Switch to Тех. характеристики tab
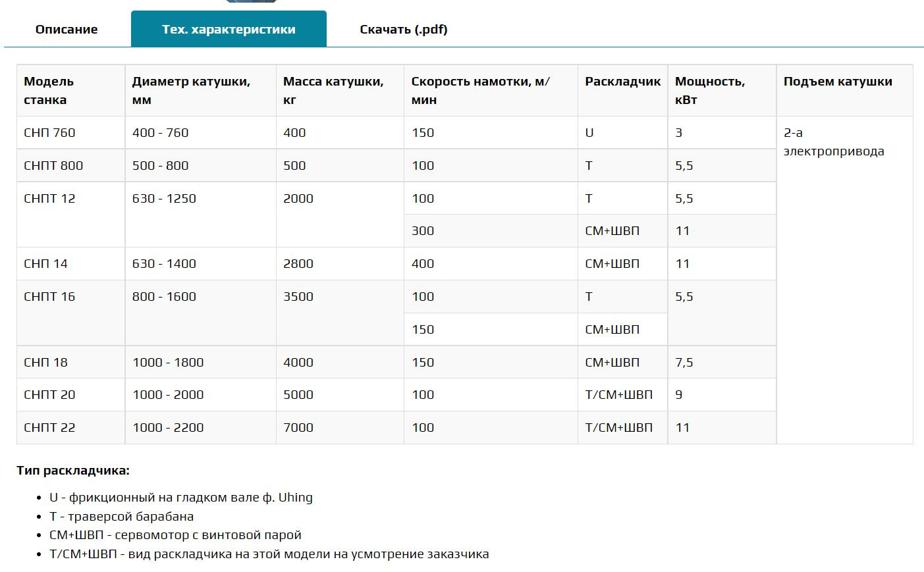The height and width of the screenshot is (572, 924). click(229, 30)
